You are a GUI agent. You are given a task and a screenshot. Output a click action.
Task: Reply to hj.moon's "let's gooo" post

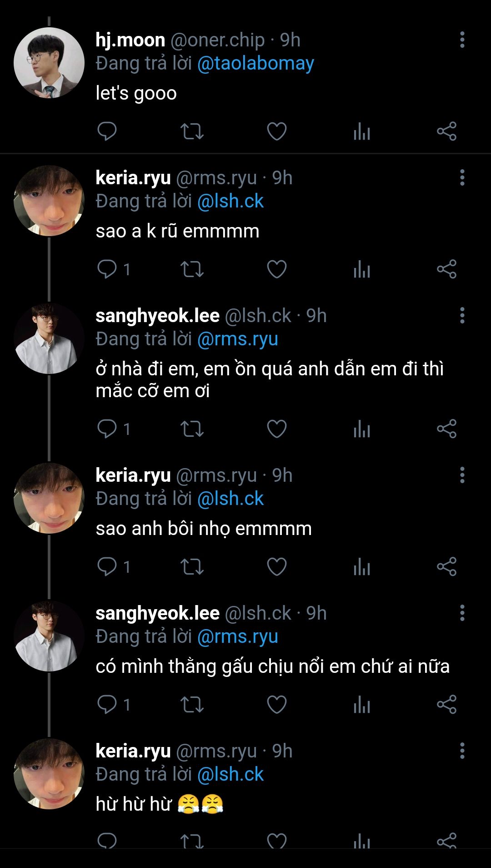(107, 131)
